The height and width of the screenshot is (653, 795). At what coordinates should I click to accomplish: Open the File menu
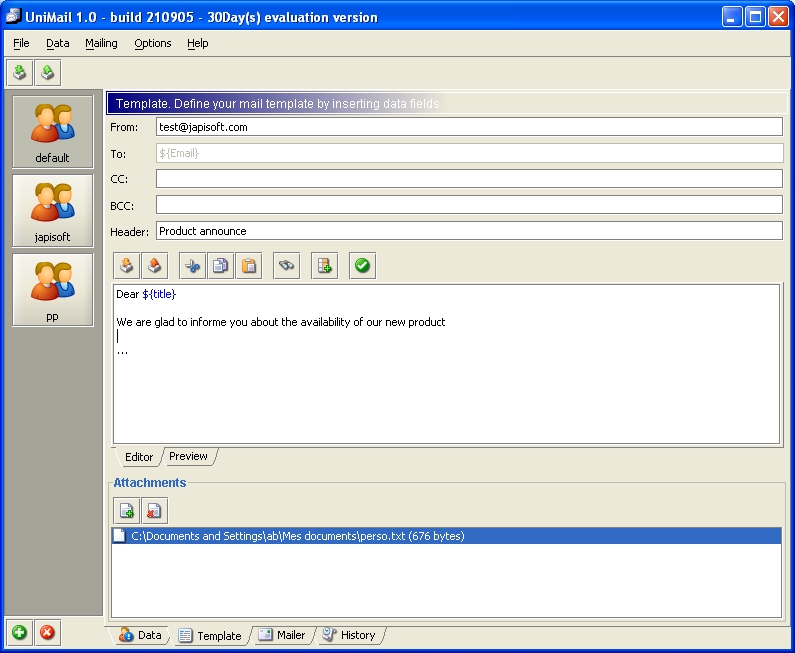21,44
